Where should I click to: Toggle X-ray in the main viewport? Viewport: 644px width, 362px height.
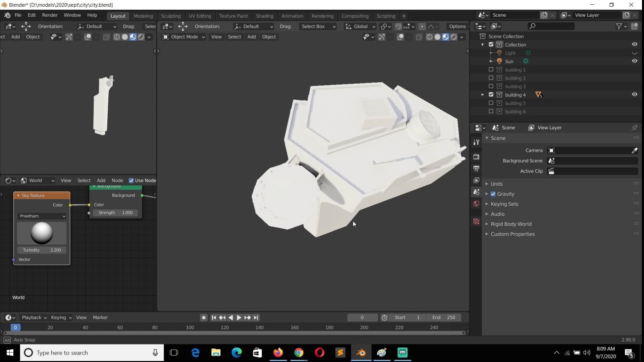pyautogui.click(x=419, y=37)
